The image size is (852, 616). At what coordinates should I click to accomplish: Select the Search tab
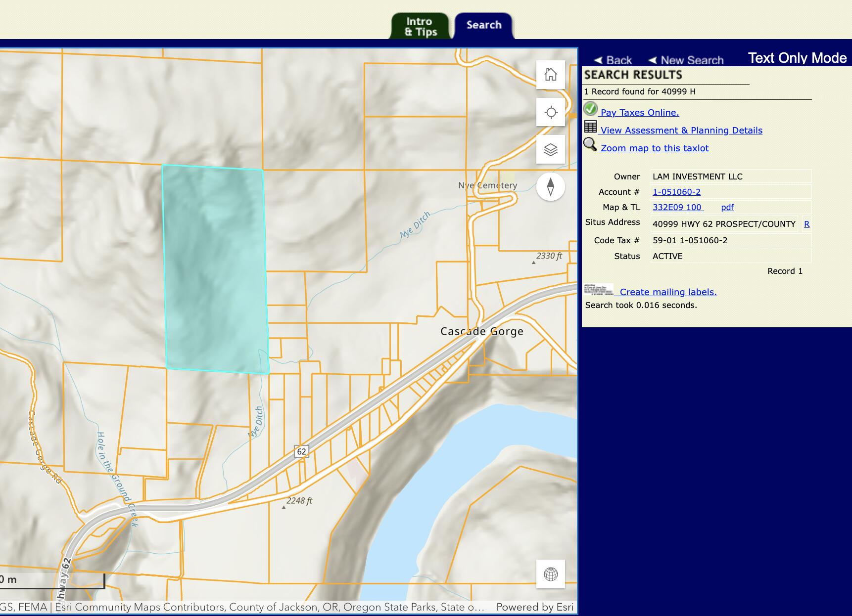483,25
